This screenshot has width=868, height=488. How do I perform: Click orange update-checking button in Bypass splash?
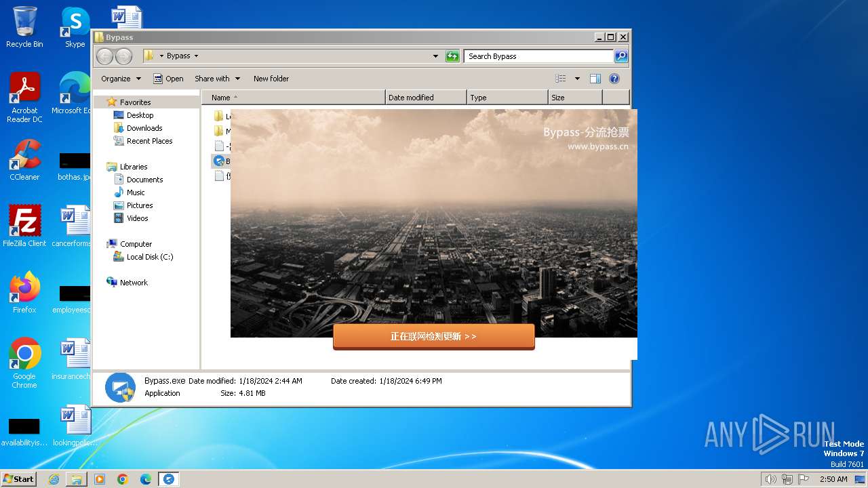click(434, 336)
